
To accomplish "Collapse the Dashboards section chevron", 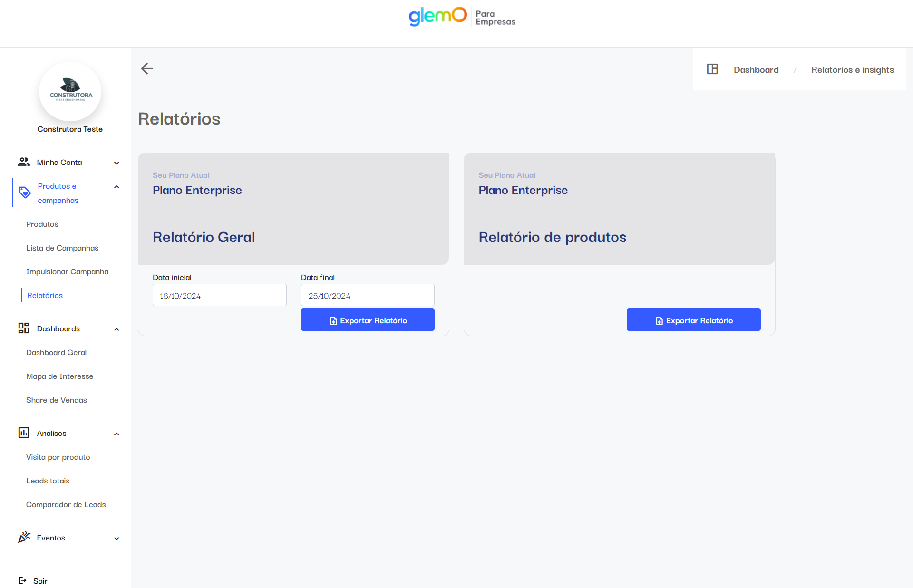I will click(x=117, y=329).
